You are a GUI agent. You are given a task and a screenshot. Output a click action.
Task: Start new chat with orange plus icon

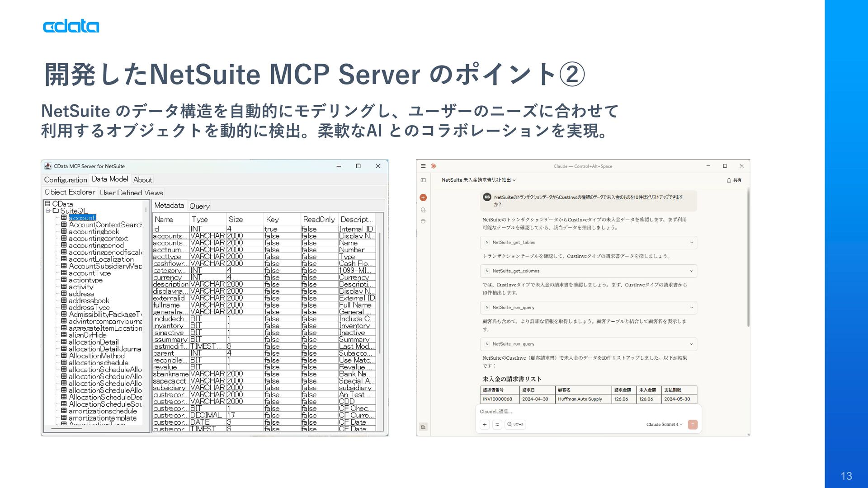point(423,197)
